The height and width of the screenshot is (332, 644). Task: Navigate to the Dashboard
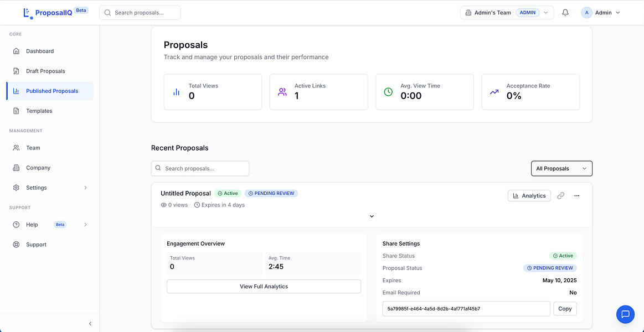[40, 51]
